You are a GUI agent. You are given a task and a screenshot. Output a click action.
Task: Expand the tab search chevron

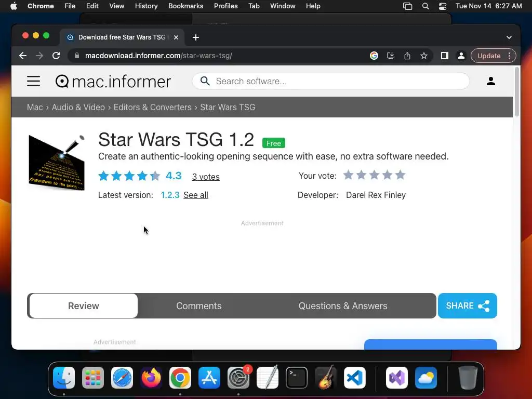pyautogui.click(x=509, y=37)
